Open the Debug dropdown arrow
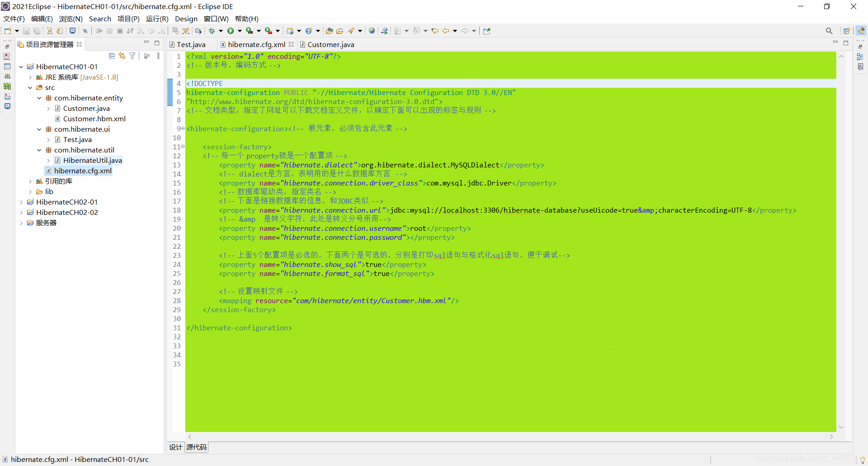868x466 pixels. click(221, 31)
